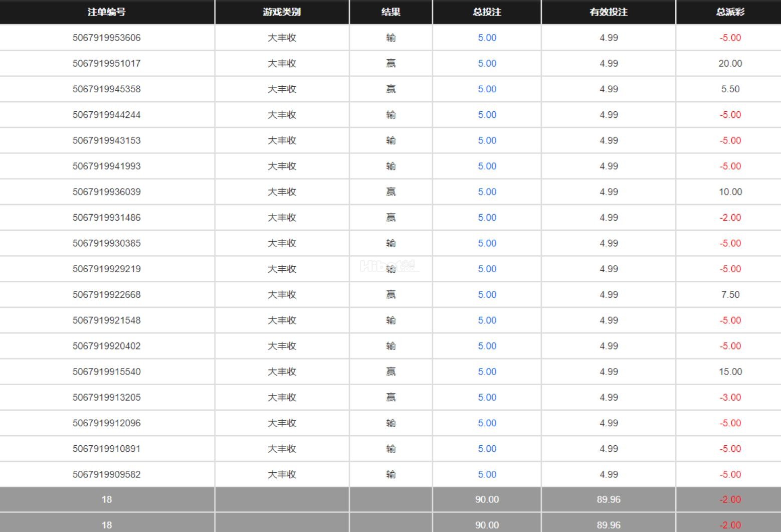
Task: Click the 结果 column header
Action: [x=390, y=12]
